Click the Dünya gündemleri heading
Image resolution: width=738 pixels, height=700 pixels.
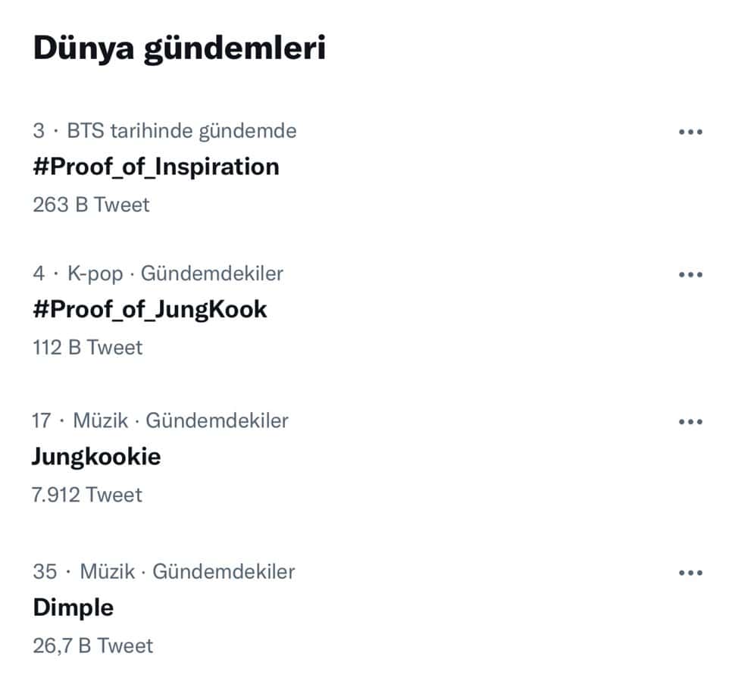(x=179, y=48)
